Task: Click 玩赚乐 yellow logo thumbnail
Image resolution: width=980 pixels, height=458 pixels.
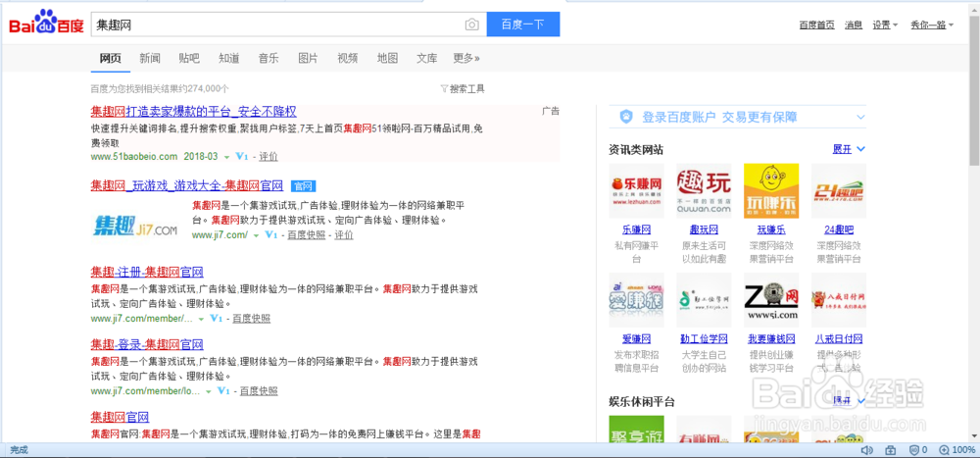Action: 771,191
